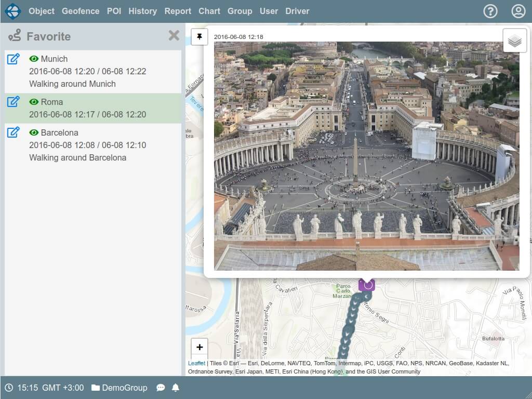The height and width of the screenshot is (399, 532).
Task: Open the map layers selector
Action: tap(514, 41)
